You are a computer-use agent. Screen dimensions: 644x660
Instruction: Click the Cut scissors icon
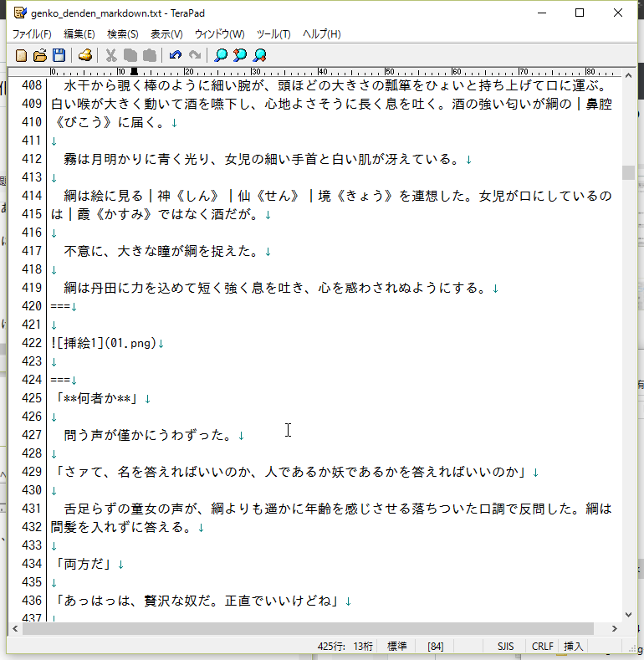point(111,55)
